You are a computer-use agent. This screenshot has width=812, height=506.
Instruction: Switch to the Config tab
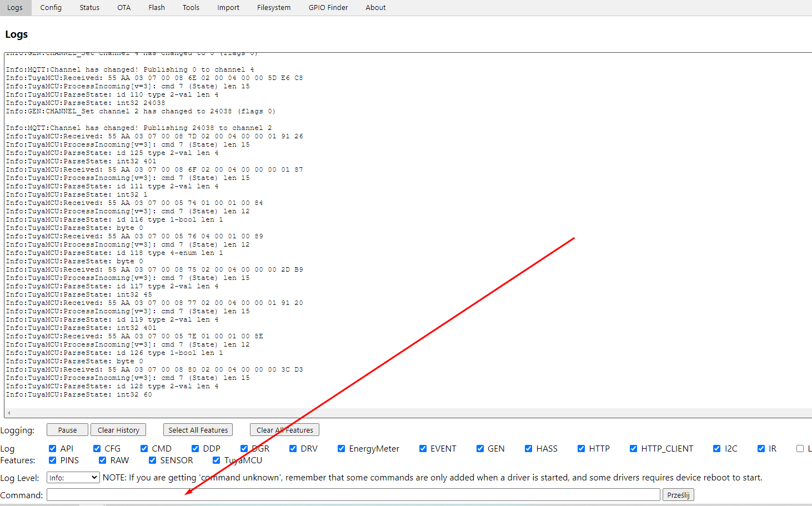51,7
